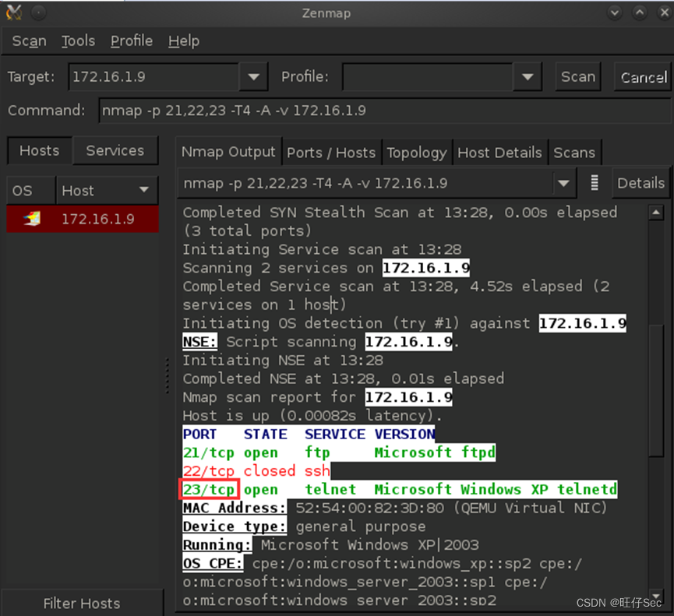The width and height of the screenshot is (674, 616).
Task: Click the Windows OS icon beside host 172.16.1.9
Action: tap(32, 219)
